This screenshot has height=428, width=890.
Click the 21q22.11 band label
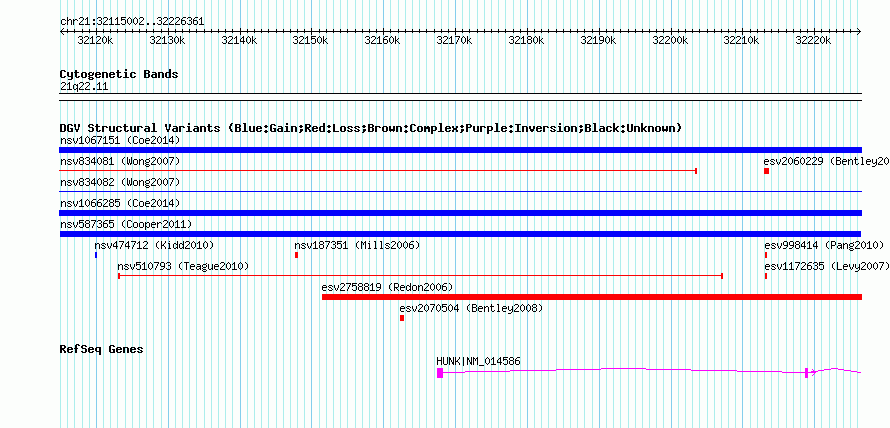click(x=84, y=87)
